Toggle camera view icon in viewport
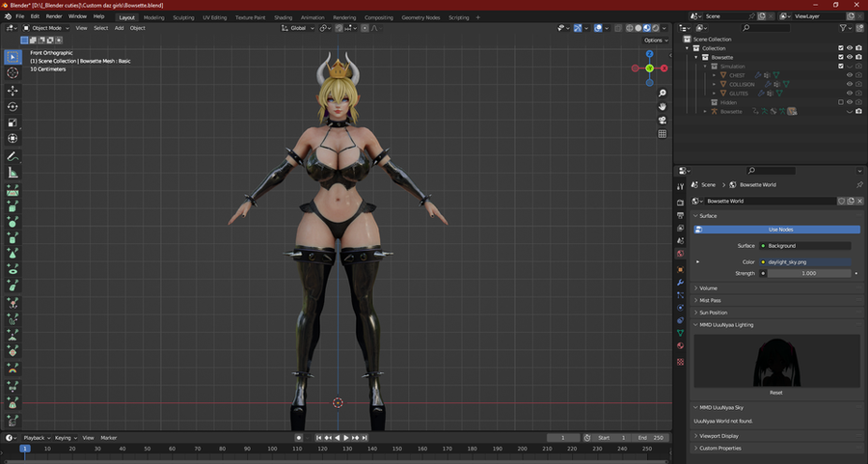This screenshot has width=868, height=464. (662, 121)
